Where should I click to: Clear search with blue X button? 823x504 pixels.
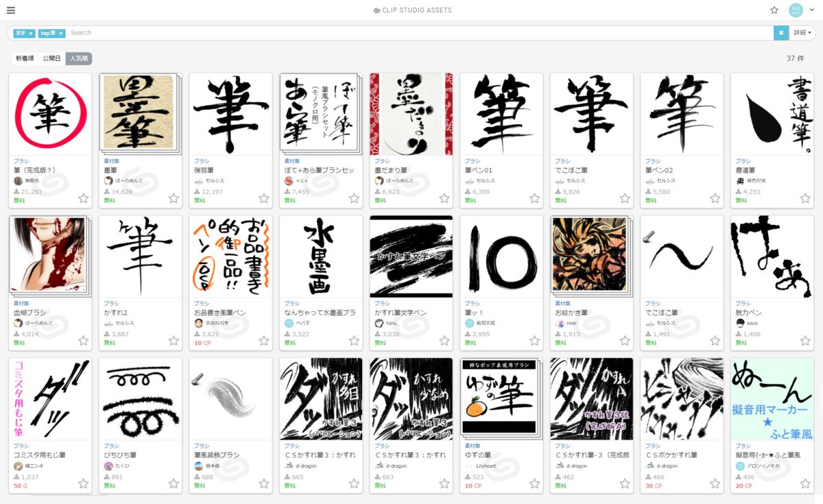(x=781, y=33)
